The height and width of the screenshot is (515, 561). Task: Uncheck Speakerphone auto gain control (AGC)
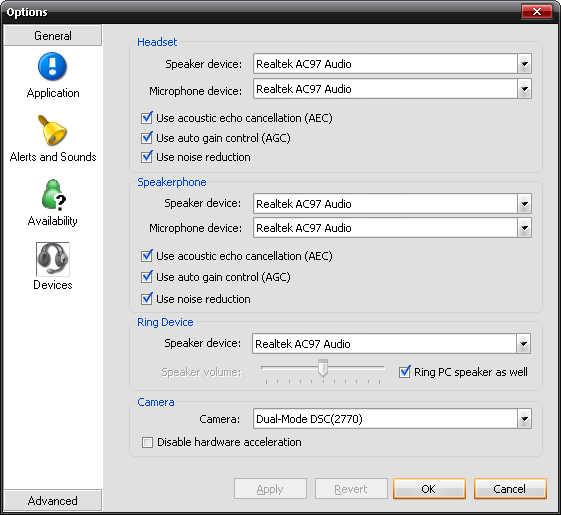tap(147, 277)
